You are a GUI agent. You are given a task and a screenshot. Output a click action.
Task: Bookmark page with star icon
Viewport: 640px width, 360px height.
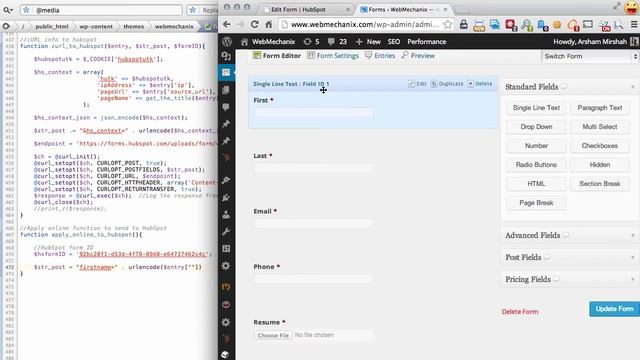click(448, 24)
